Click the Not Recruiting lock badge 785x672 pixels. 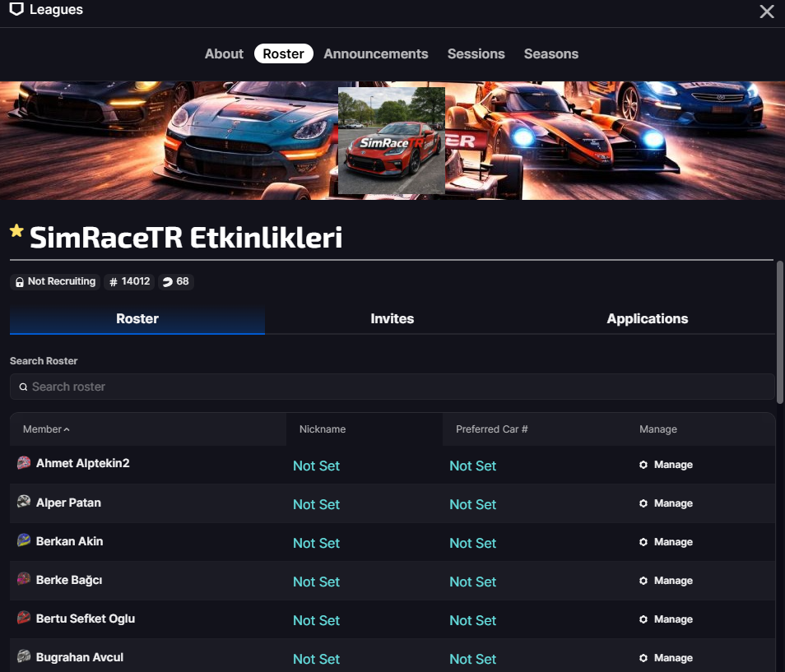click(x=55, y=281)
